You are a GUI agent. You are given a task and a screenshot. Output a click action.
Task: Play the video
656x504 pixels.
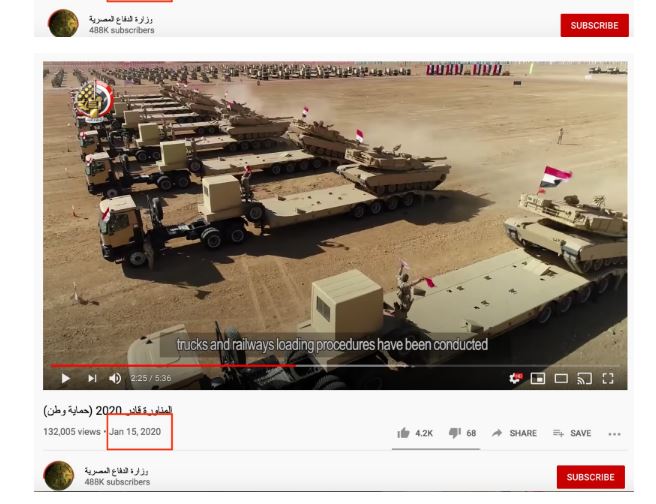[x=66, y=379]
